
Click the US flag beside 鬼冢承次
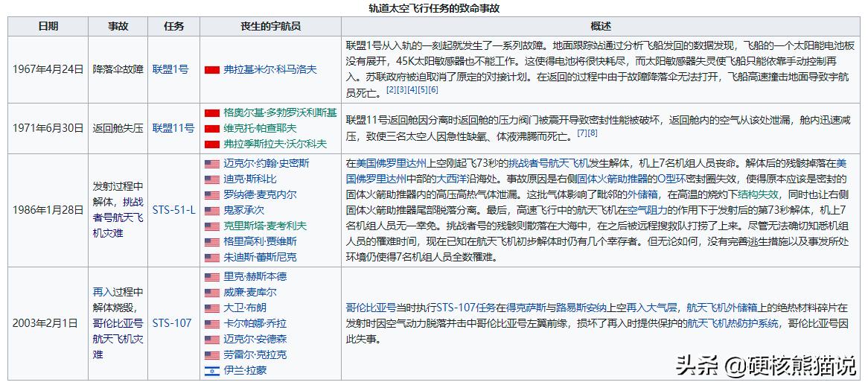pyautogui.click(x=212, y=210)
